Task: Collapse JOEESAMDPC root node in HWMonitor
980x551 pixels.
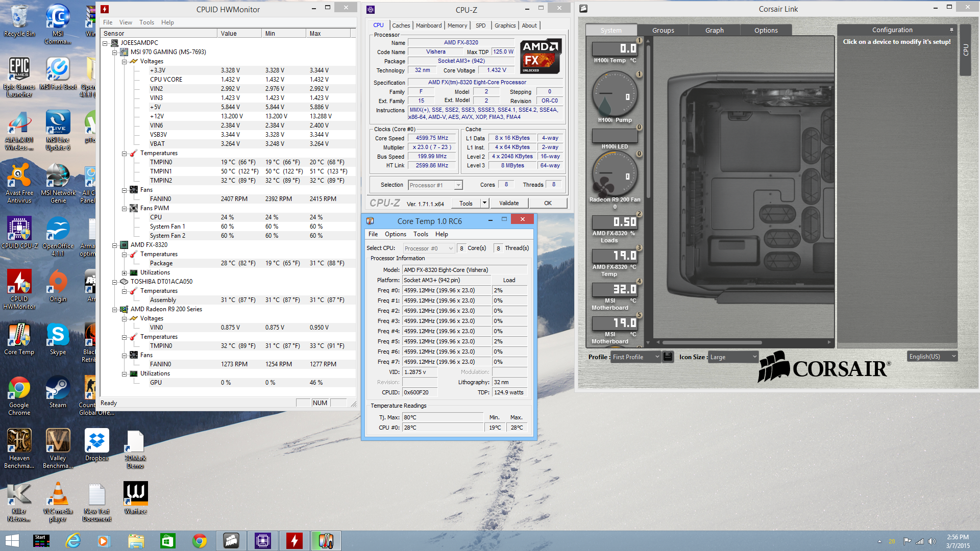Action: pos(105,43)
